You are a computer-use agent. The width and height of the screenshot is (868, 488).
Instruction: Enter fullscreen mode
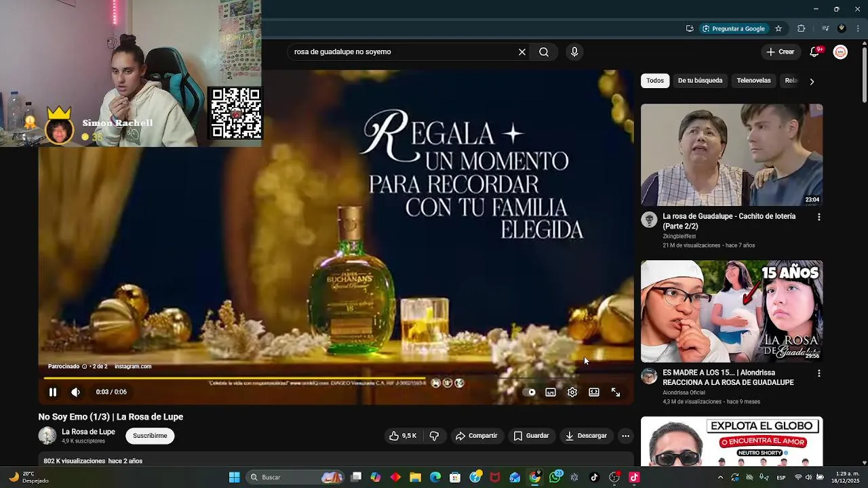tap(616, 392)
